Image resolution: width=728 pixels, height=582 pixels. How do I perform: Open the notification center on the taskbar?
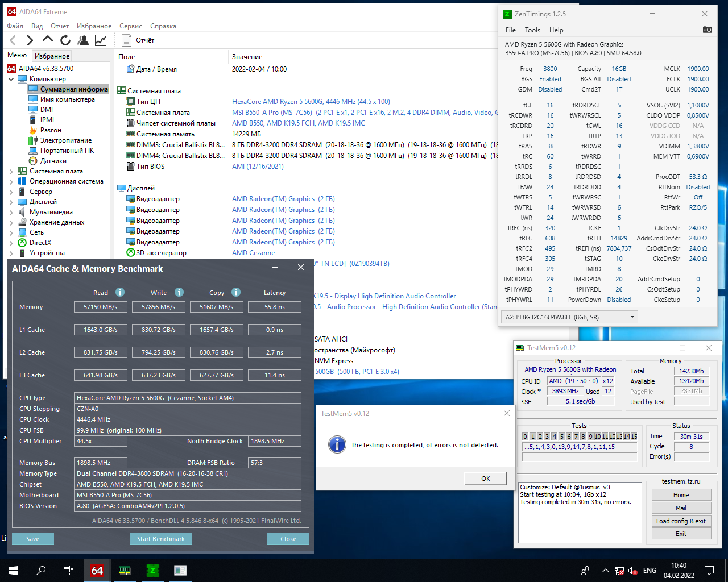click(709, 571)
